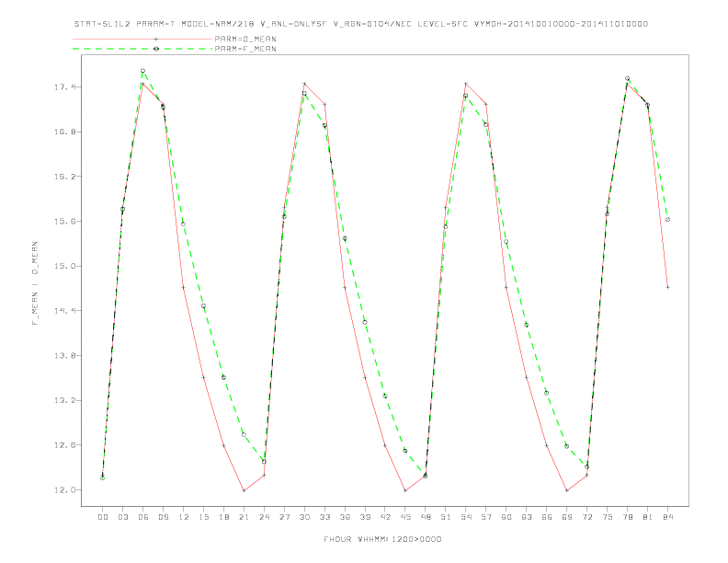Click the 12.0 y-axis tick label
This screenshot has width=728, height=563.
tap(64, 490)
